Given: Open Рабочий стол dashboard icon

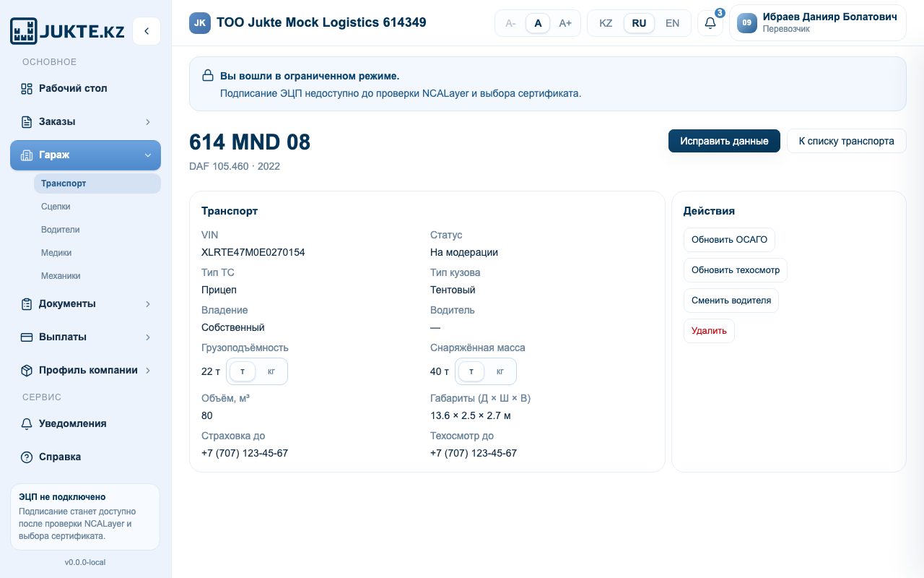Looking at the screenshot, I should (x=27, y=88).
